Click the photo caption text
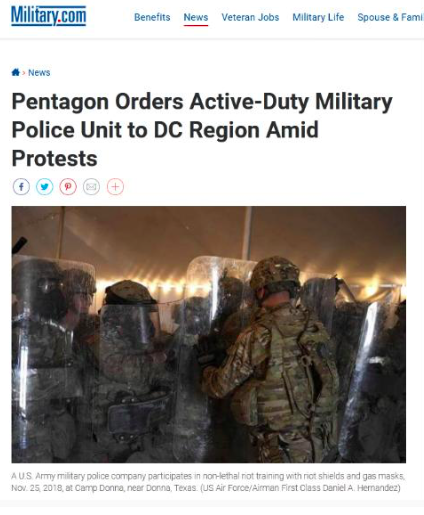424x515 pixels. click(208, 482)
